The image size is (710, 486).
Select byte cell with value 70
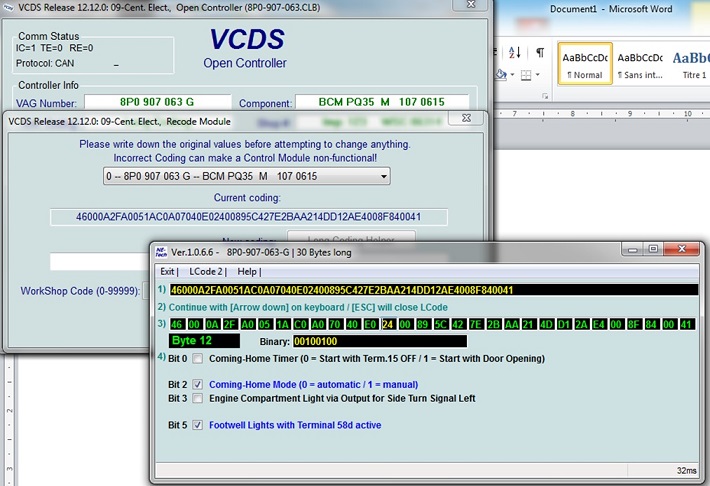pos(335,324)
